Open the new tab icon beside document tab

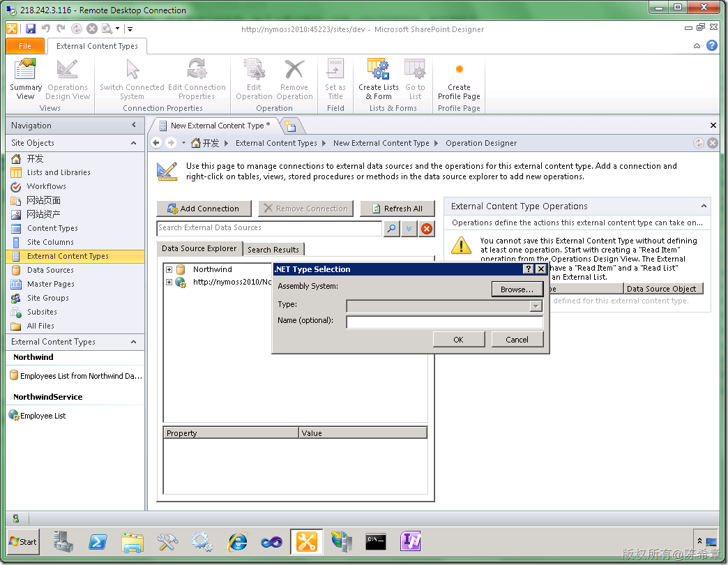pyautogui.click(x=291, y=126)
